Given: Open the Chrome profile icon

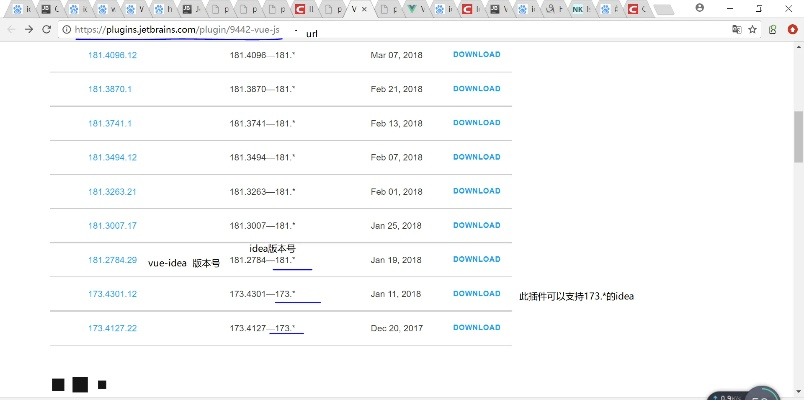Looking at the screenshot, I should 700,8.
